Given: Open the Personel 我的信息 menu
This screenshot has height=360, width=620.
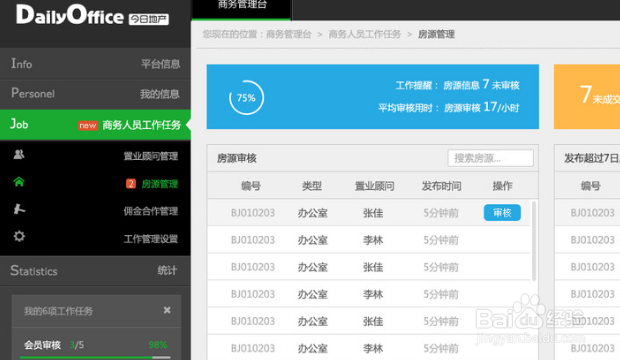Looking at the screenshot, I should (95, 94).
